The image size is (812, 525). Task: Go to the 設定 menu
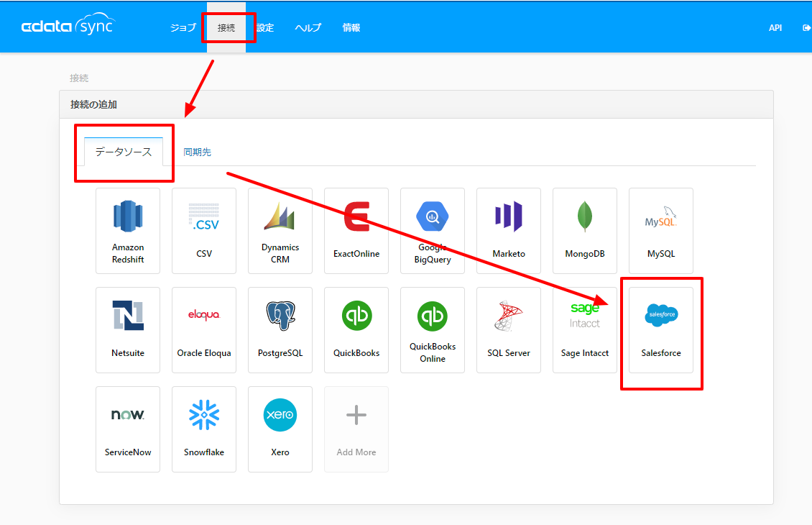click(x=265, y=27)
